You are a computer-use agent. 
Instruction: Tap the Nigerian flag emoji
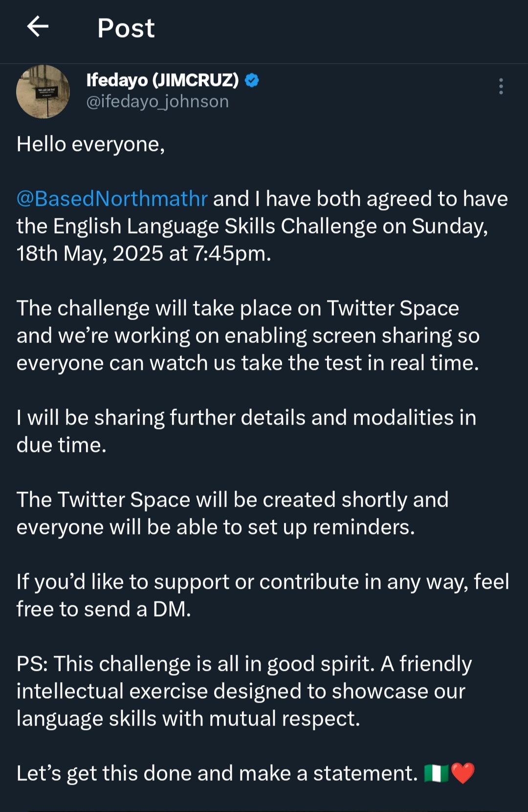[436, 773]
